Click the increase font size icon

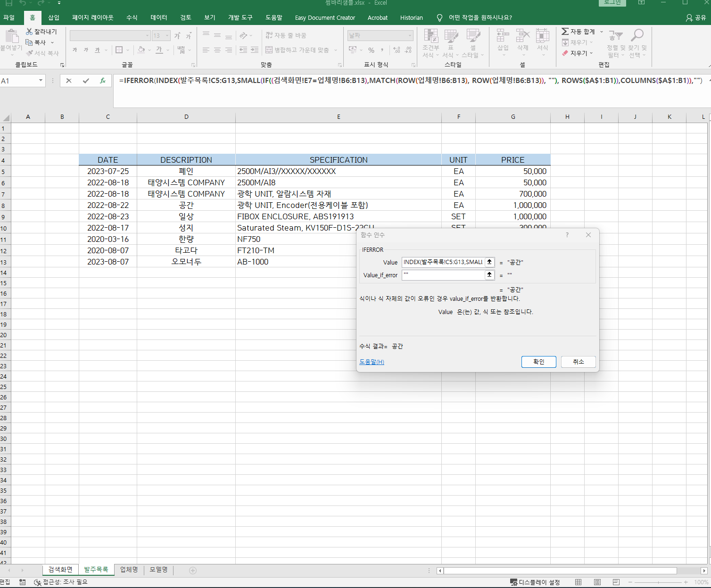pos(177,36)
